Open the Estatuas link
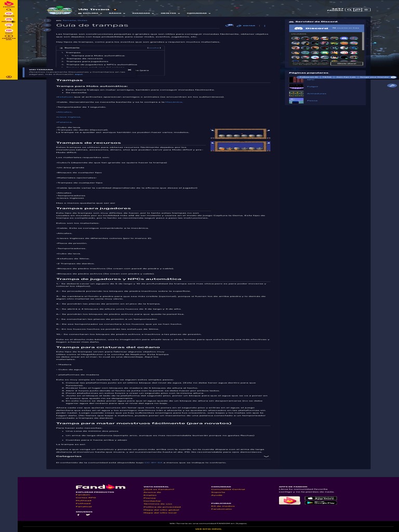The height and width of the screenshot is (532, 399). (x=65, y=97)
